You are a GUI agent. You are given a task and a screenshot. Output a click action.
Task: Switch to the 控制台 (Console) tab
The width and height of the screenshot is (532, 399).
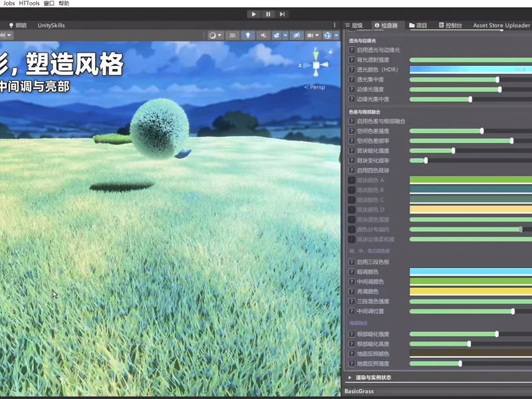[450, 25]
